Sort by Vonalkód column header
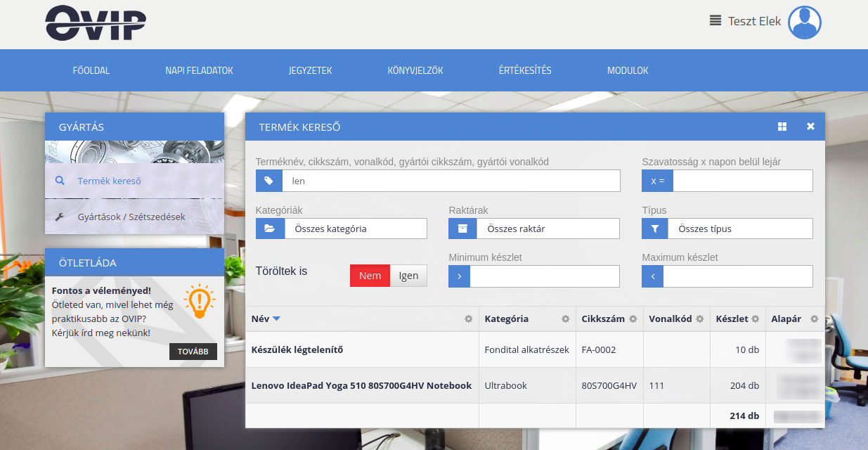Image resolution: width=868 pixels, height=450 pixels. tap(671, 319)
